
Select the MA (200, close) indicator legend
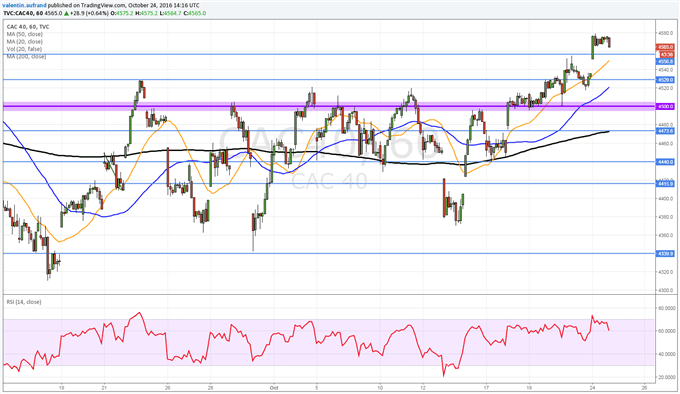26,56
